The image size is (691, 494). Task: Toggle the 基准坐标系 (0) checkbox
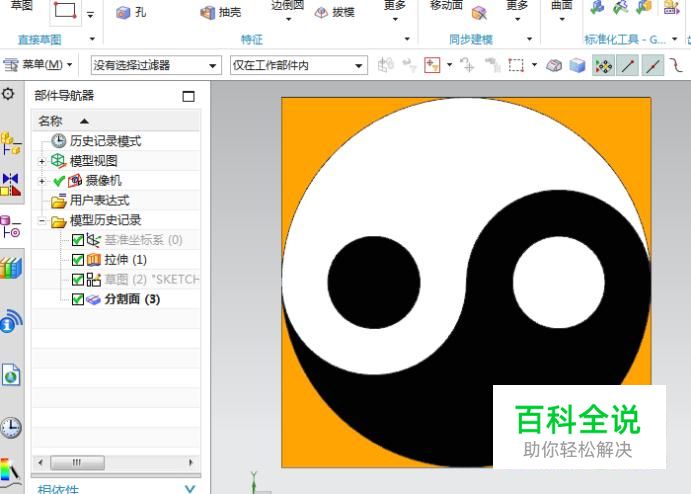click(x=79, y=240)
